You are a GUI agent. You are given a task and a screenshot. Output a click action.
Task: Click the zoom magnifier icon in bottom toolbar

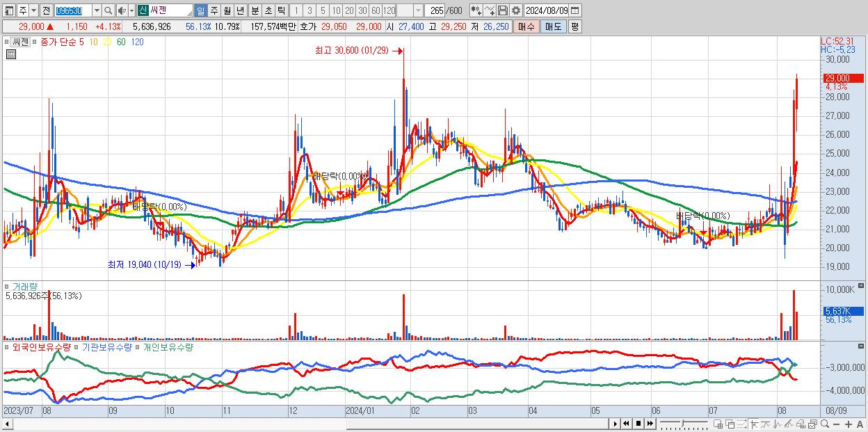click(x=825, y=424)
